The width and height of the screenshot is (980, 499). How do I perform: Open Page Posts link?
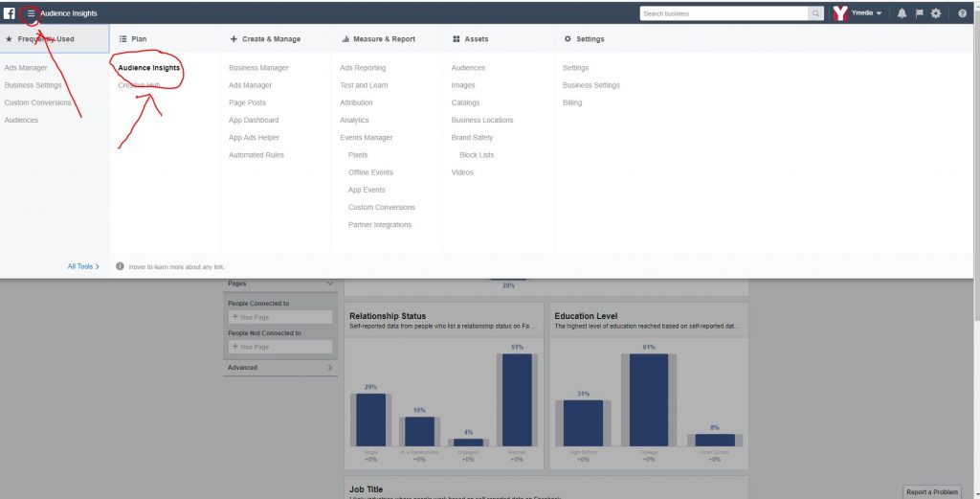pos(247,102)
